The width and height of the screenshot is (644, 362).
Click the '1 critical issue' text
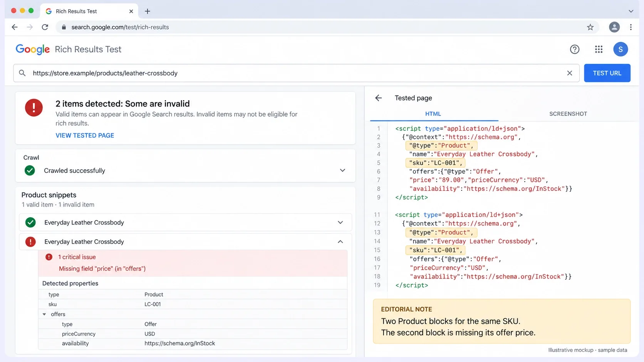tap(77, 257)
